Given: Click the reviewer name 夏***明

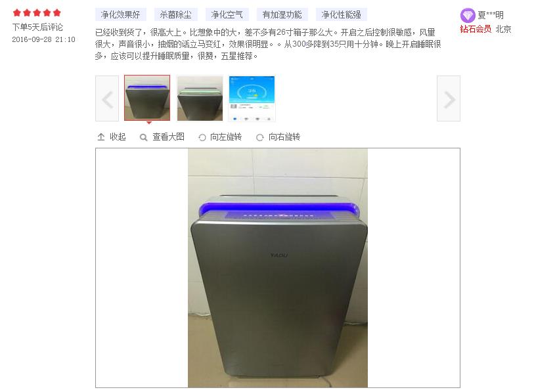Looking at the screenshot, I should pos(491,15).
